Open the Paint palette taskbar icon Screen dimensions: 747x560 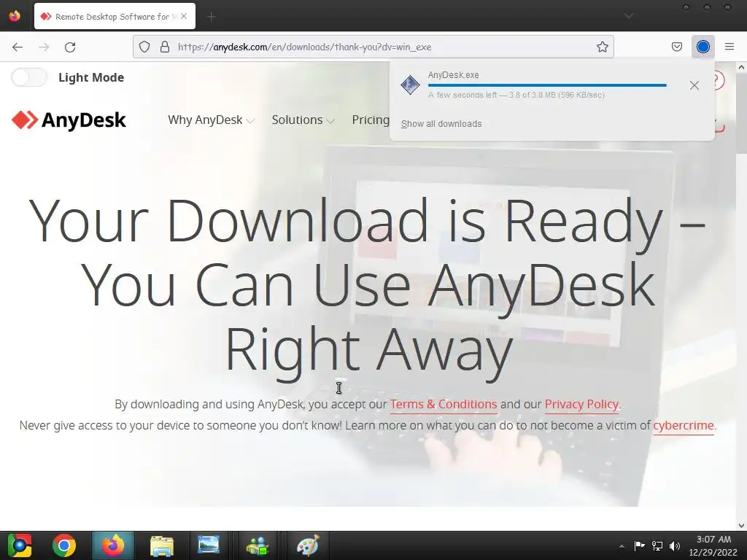pos(307,545)
